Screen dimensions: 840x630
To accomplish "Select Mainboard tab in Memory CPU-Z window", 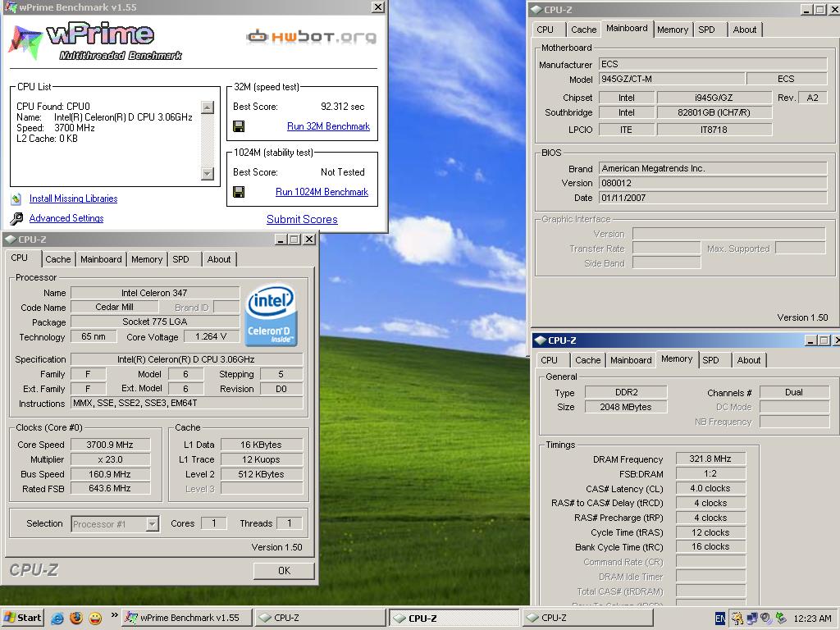I will [631, 361].
